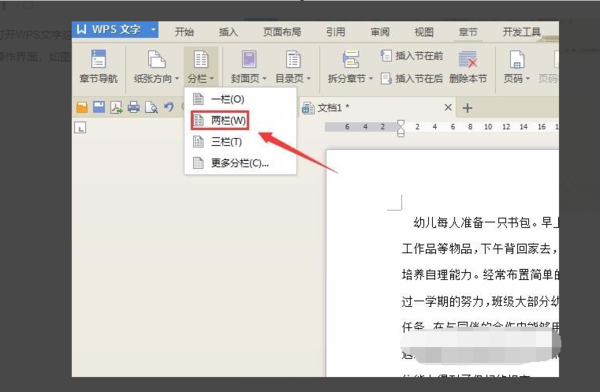Expand the 封面页 dropdown arrow
This screenshot has width=600, height=392.
coord(264,79)
